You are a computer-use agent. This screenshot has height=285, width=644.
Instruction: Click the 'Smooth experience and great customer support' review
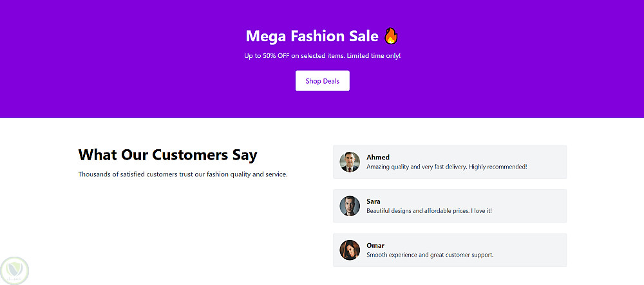430,255
